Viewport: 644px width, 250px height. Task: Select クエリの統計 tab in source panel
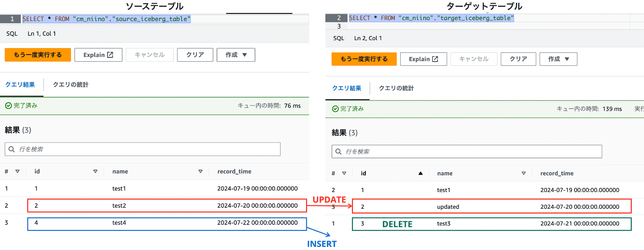(71, 85)
